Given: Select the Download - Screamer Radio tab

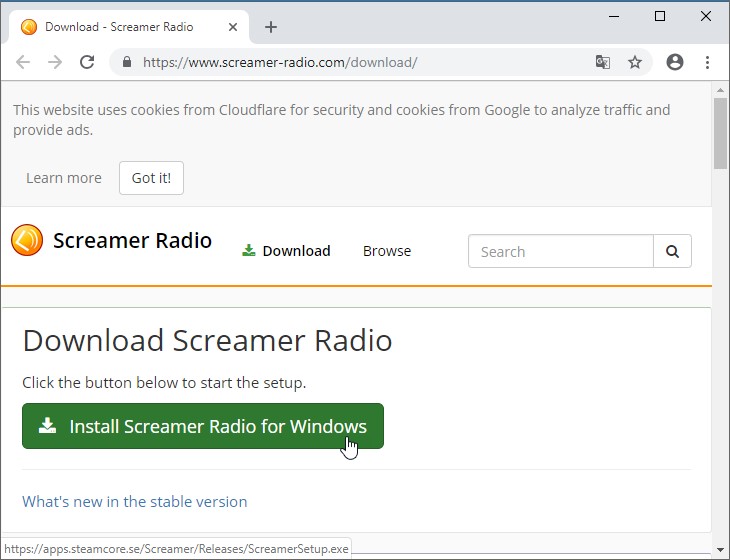Looking at the screenshot, I should pos(120,27).
